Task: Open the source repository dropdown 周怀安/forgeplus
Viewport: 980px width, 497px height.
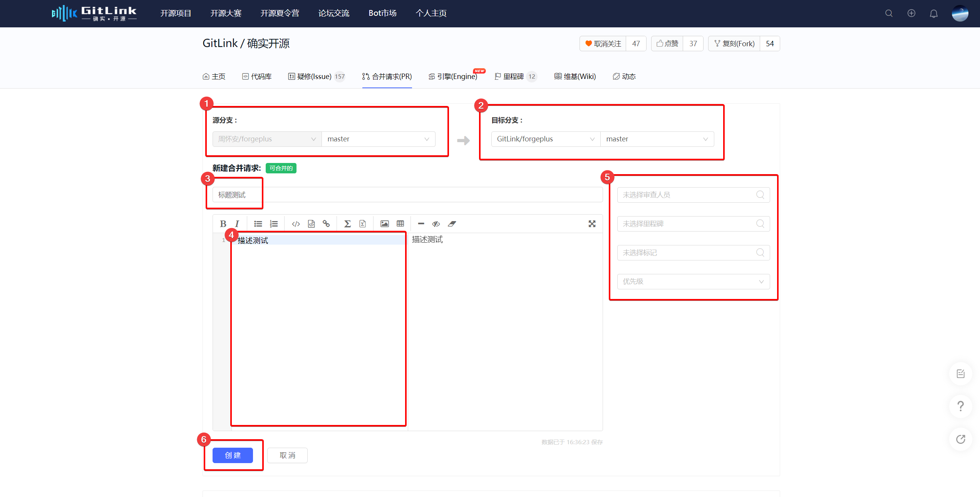Action: pos(267,139)
